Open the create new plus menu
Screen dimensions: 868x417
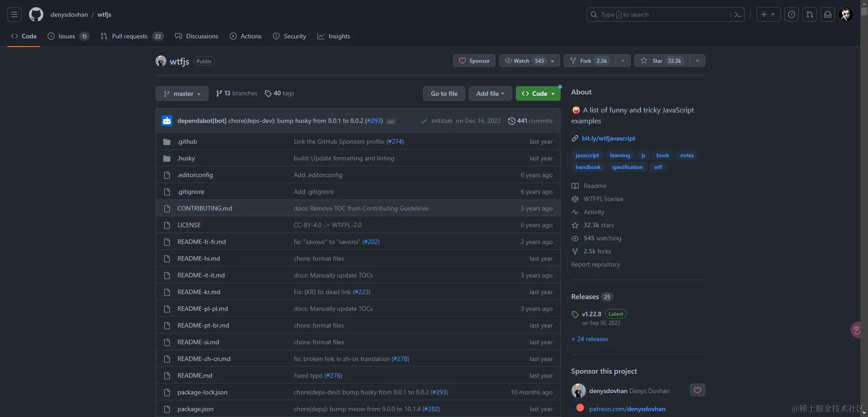tap(768, 14)
